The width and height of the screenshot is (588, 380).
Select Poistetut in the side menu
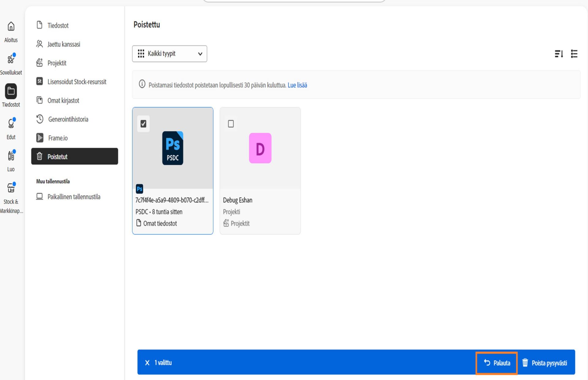click(74, 156)
